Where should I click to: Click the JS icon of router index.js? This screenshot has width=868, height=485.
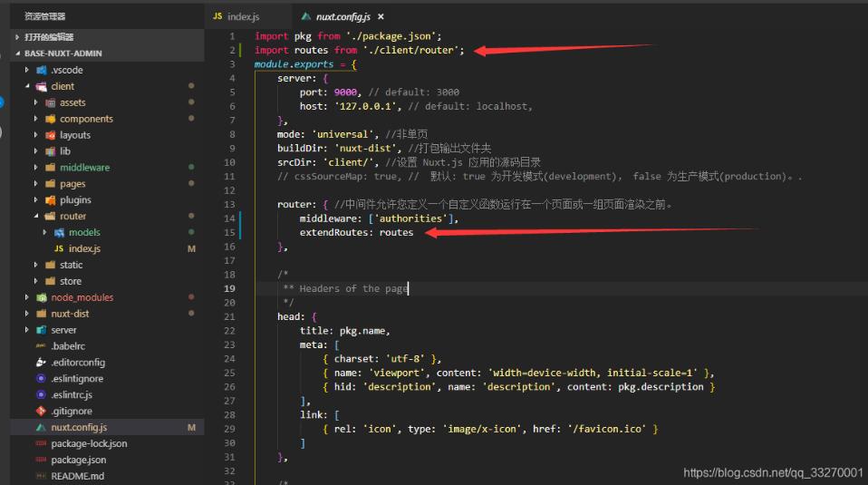(59, 248)
